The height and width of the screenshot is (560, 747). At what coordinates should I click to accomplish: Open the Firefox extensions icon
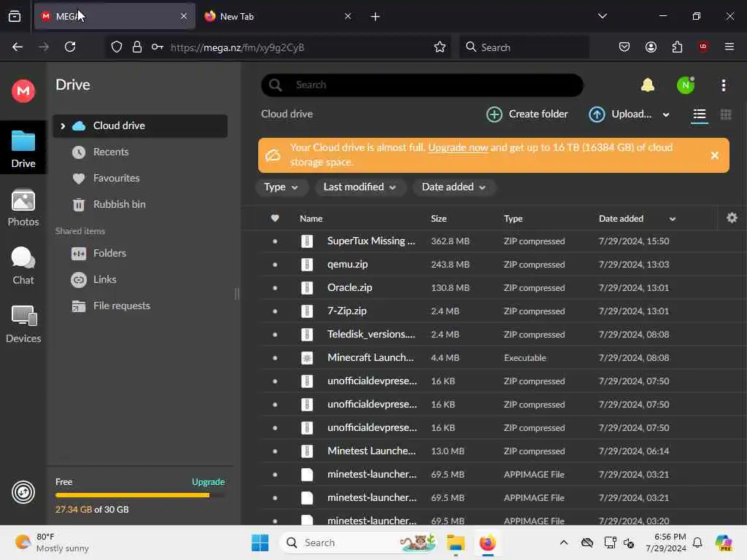point(677,47)
